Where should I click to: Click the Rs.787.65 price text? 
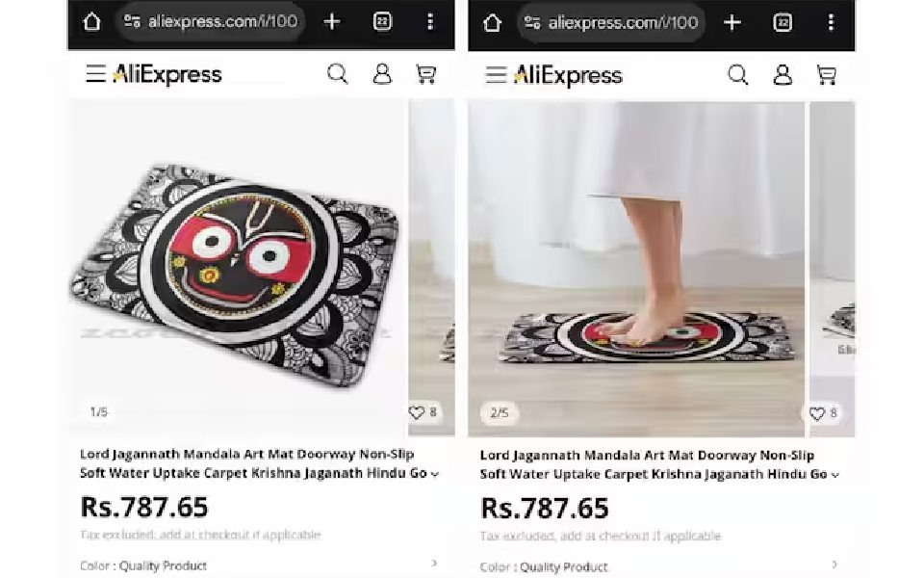pos(143,506)
